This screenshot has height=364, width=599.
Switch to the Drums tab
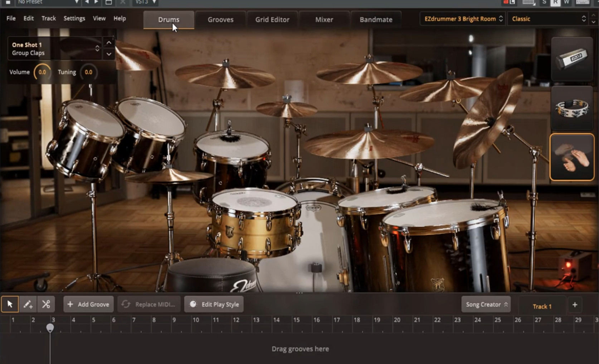tap(169, 20)
